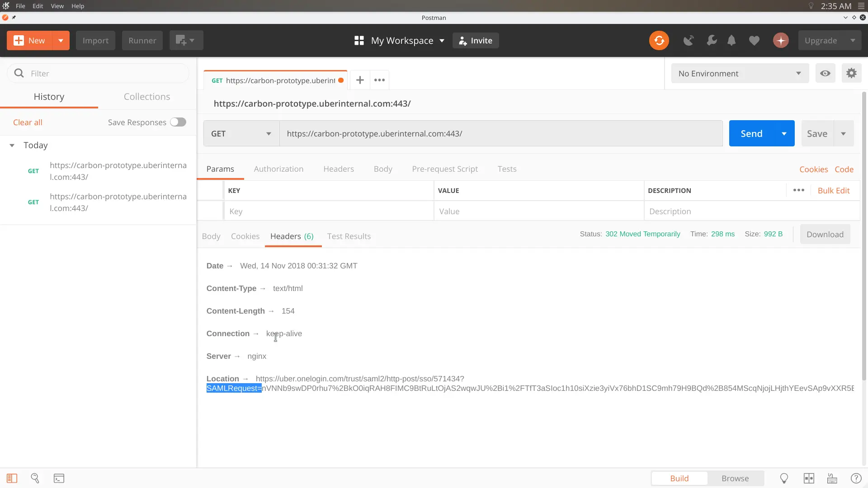Click the heart icon in header

pyautogui.click(x=754, y=41)
